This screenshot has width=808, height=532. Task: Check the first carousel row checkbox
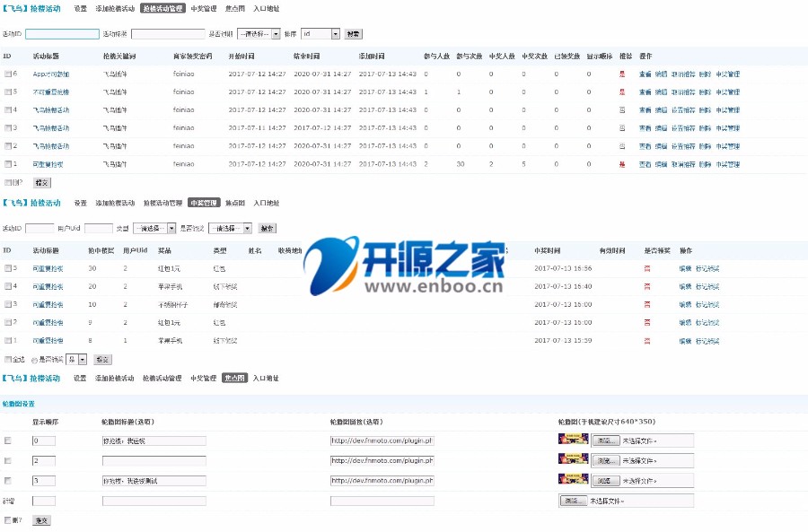click(x=7, y=440)
